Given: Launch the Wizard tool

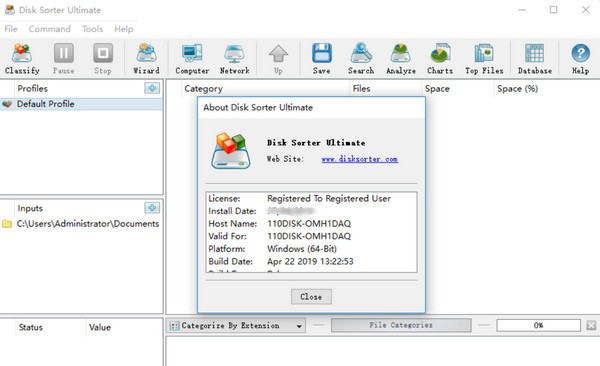Looking at the screenshot, I should [x=146, y=59].
